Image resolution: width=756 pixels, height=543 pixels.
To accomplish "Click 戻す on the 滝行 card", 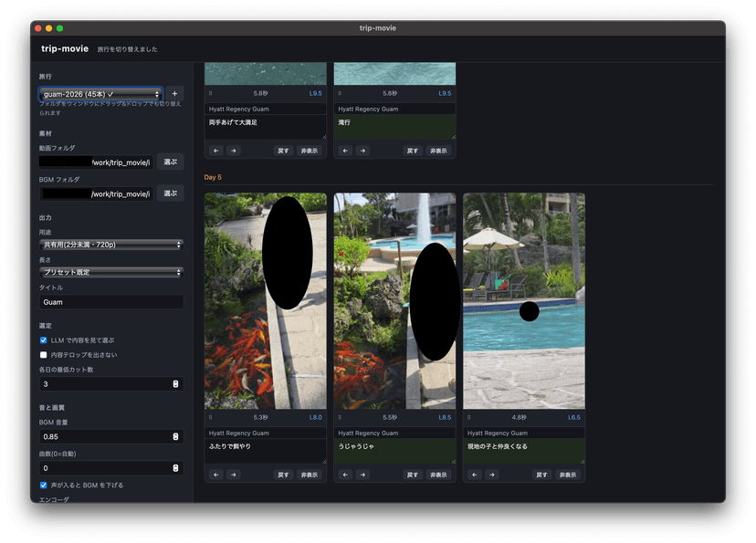I will [413, 151].
